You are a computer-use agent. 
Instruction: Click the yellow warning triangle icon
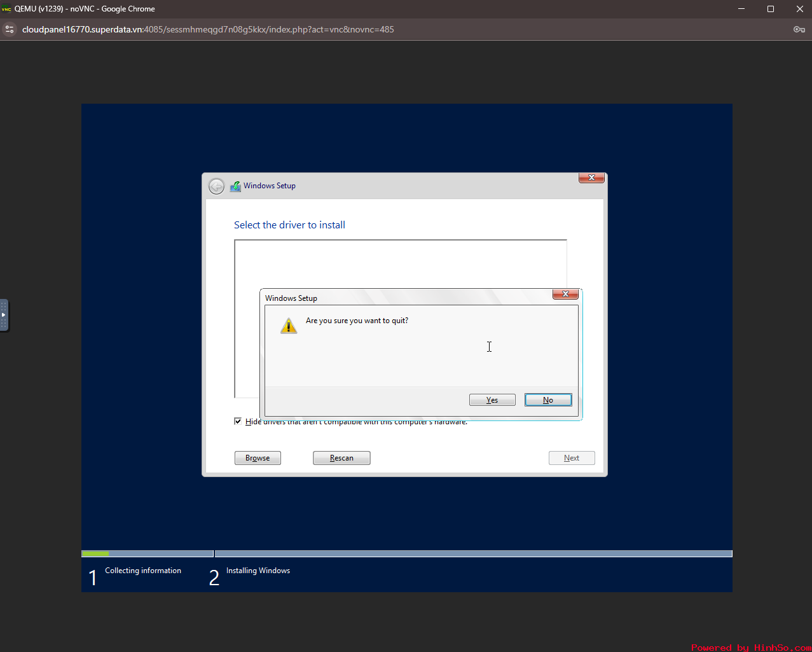click(289, 326)
